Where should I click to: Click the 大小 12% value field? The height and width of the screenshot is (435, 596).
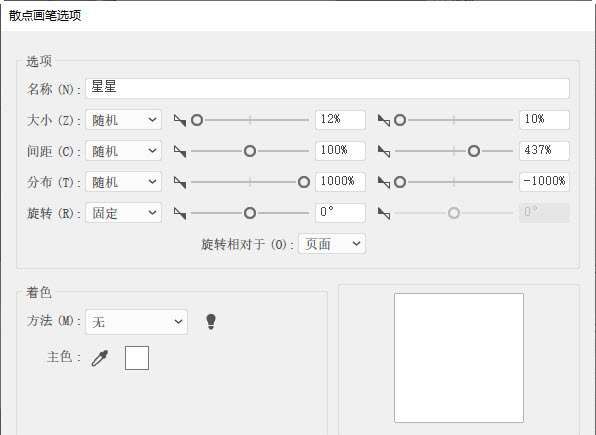(341, 120)
